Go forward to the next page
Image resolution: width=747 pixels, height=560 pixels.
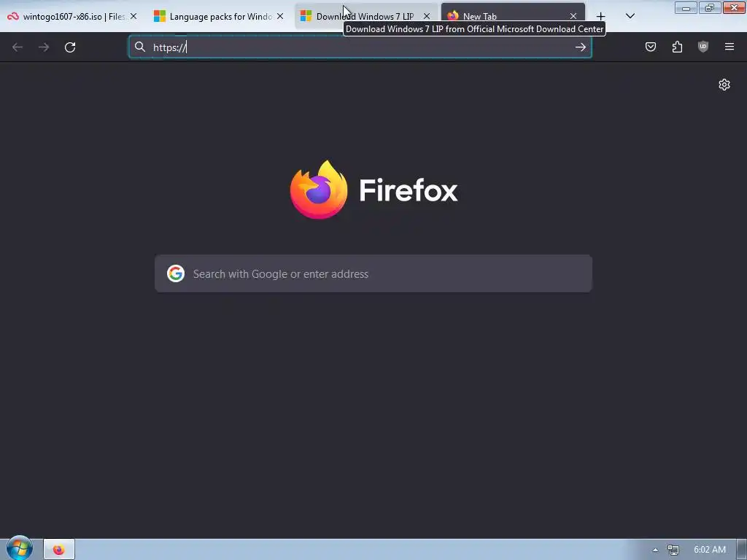coord(44,47)
